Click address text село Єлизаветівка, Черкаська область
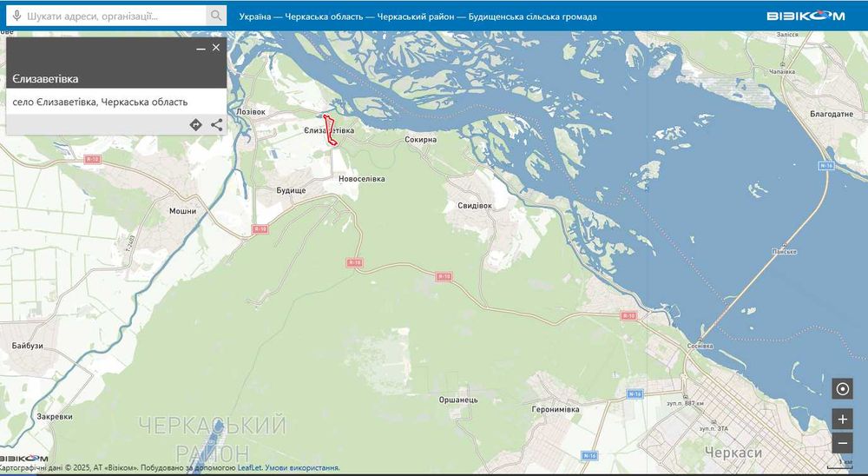This screenshot has height=476, width=868. (100, 102)
